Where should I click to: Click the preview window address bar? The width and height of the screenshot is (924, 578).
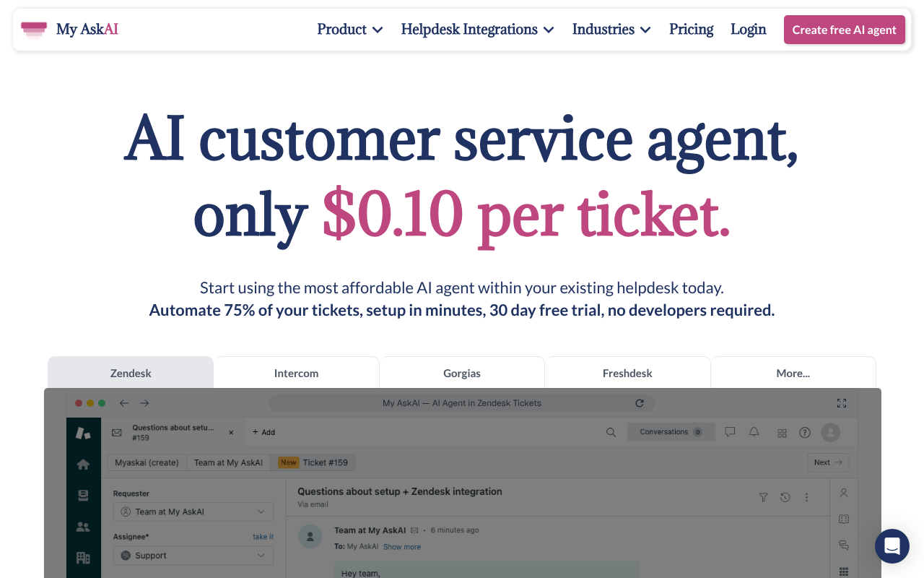(x=462, y=403)
